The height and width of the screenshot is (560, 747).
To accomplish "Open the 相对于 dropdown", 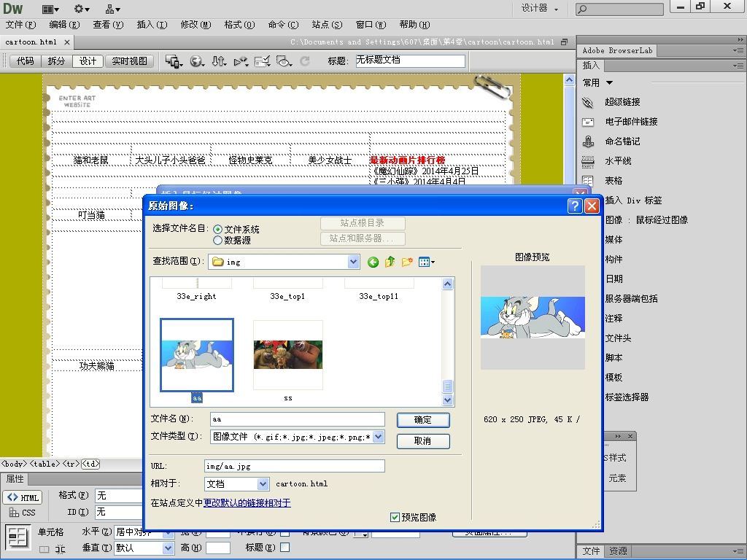I will click(263, 484).
